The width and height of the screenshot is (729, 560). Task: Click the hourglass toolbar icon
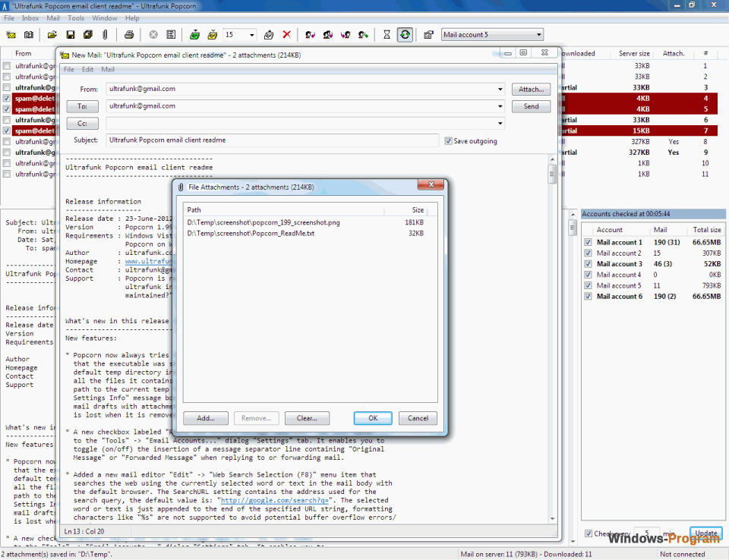point(387,35)
